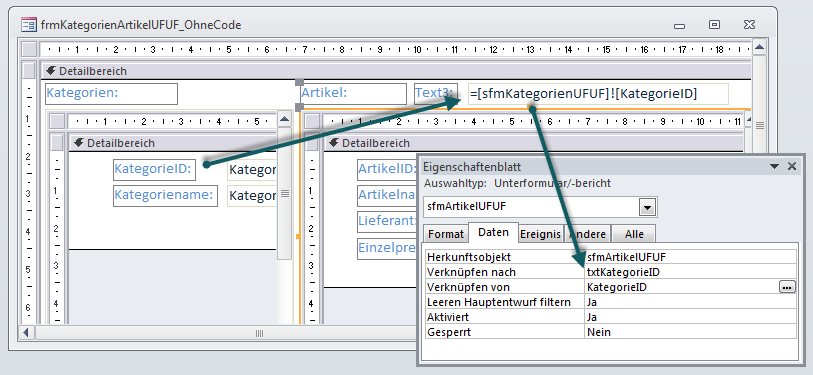Switch to the Andere tab
The height and width of the screenshot is (375, 813).
click(587, 234)
